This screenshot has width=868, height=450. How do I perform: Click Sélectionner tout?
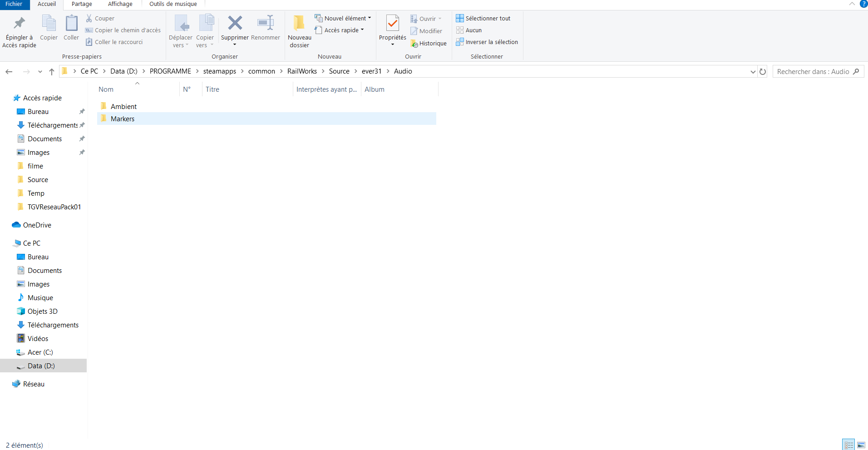(483, 19)
